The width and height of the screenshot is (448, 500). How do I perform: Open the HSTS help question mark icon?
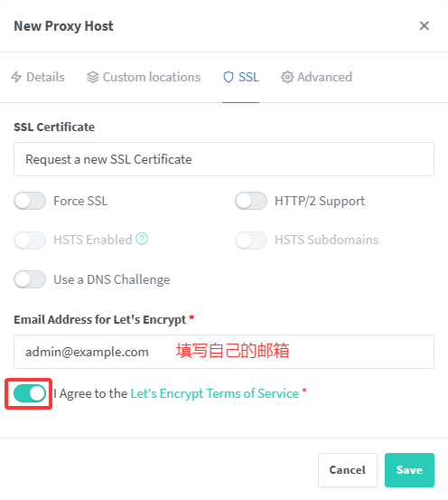pyautogui.click(x=142, y=239)
